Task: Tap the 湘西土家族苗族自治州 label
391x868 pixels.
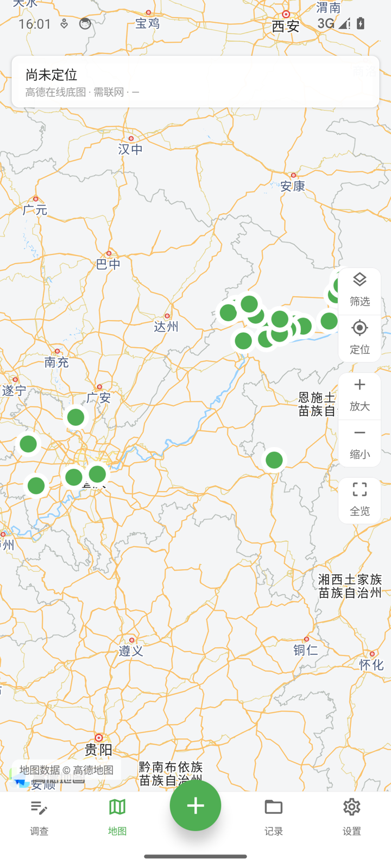Action: (350, 586)
